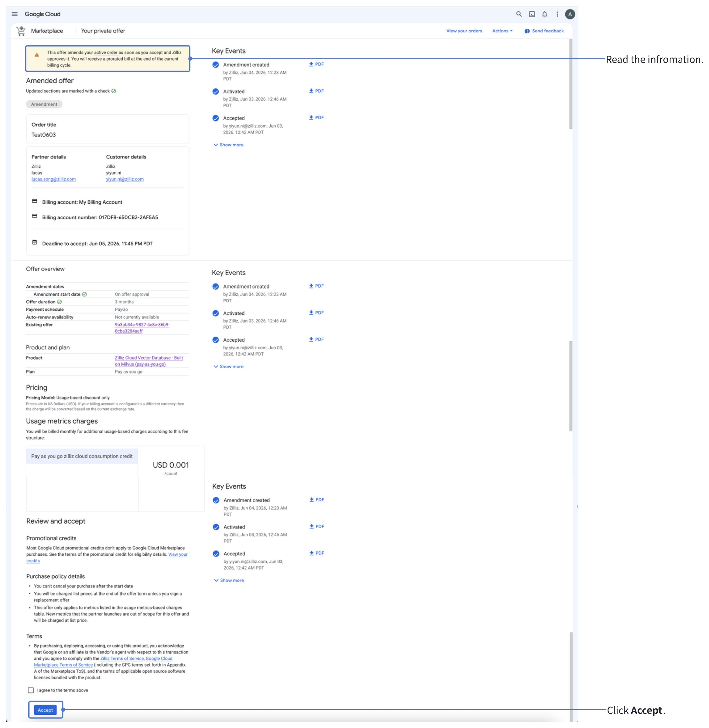Image resolution: width=709 pixels, height=728 pixels.
Task: Expand first Key Events Show more
Action: [228, 145]
